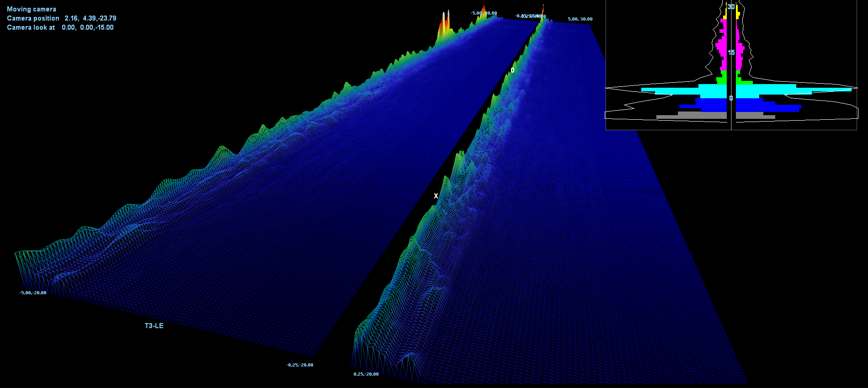Image resolution: width=868 pixels, height=388 pixels.
Task: Click the '-5.00,-20.00' corner coordinate label
Action: click(x=33, y=292)
